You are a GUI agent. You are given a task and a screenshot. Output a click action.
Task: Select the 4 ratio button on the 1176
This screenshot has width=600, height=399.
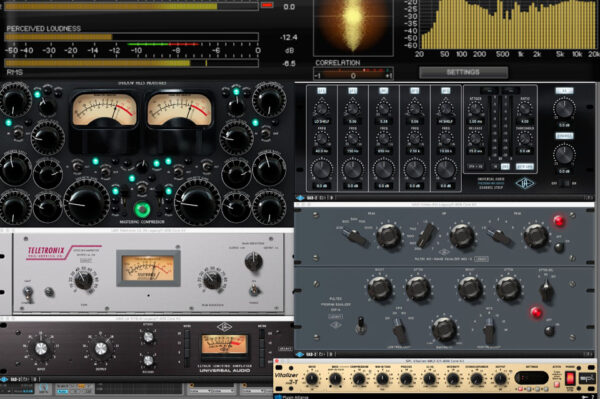(187, 362)
